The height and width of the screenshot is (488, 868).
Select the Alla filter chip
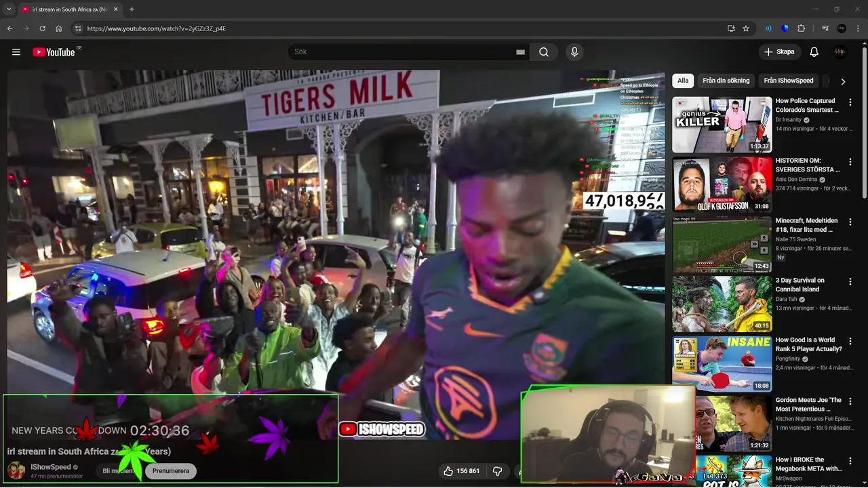pos(683,81)
